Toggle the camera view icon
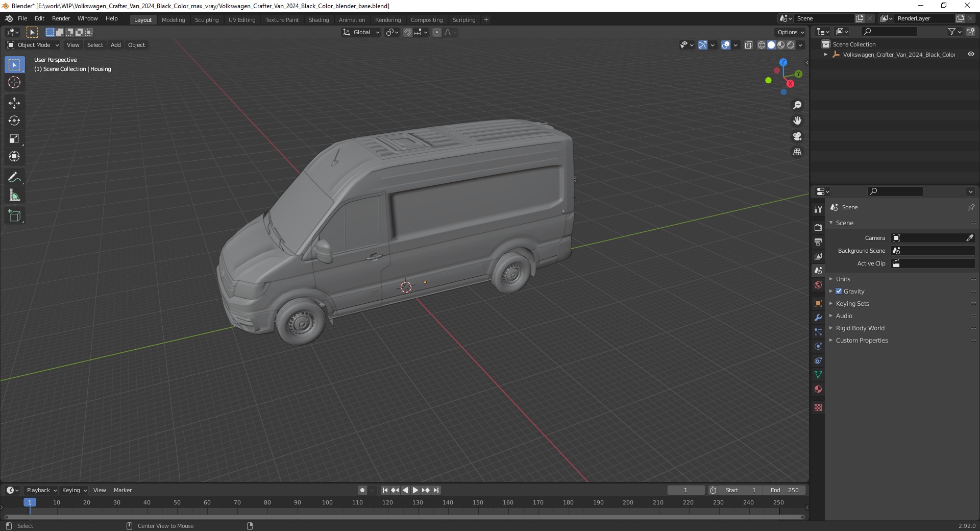The height and width of the screenshot is (531, 980). point(797,136)
